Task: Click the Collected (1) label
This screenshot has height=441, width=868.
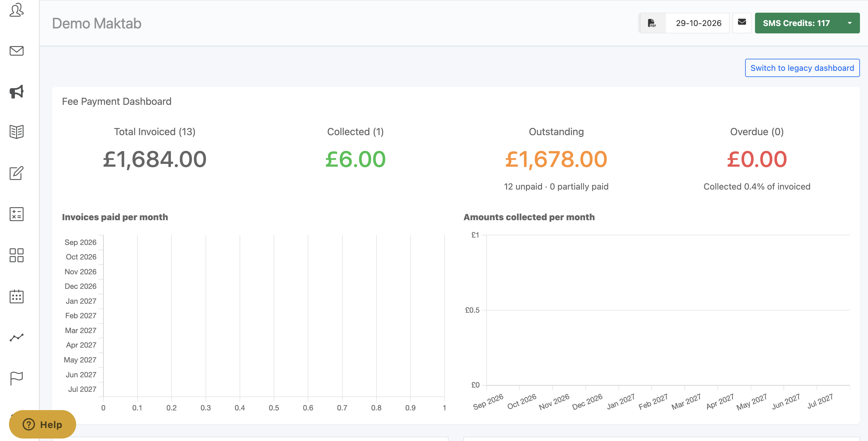Action: point(355,132)
